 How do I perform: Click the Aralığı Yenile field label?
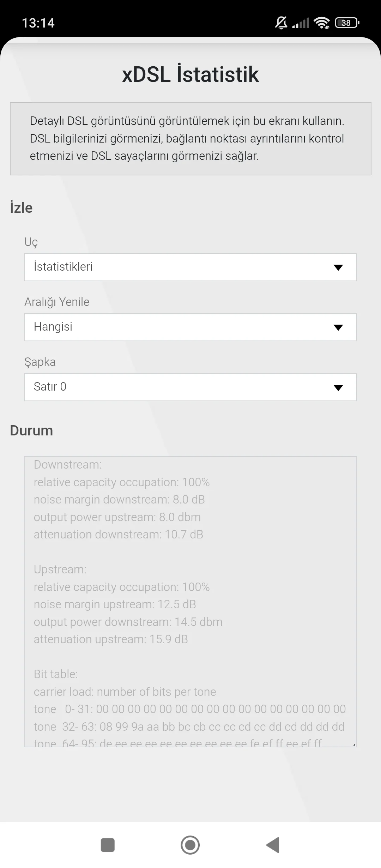pyautogui.click(x=57, y=302)
